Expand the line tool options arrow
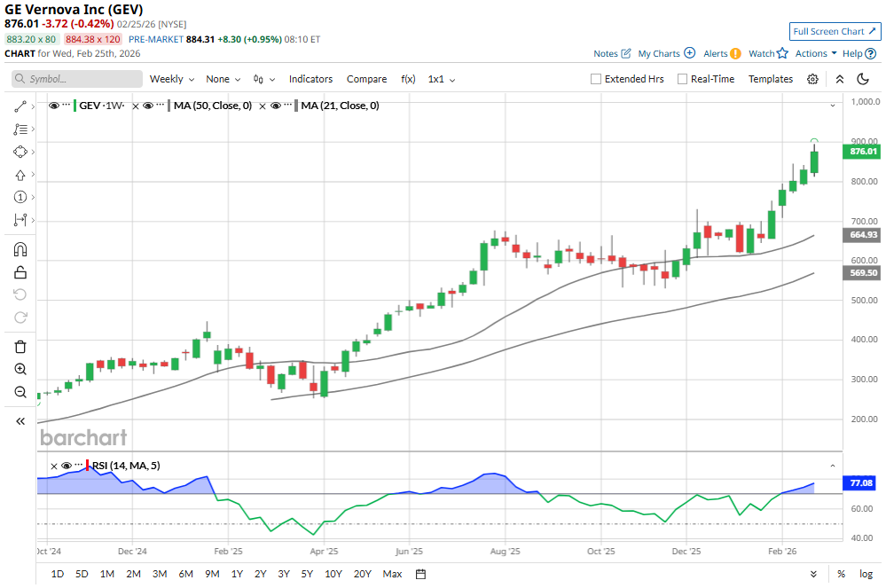 (x=33, y=106)
